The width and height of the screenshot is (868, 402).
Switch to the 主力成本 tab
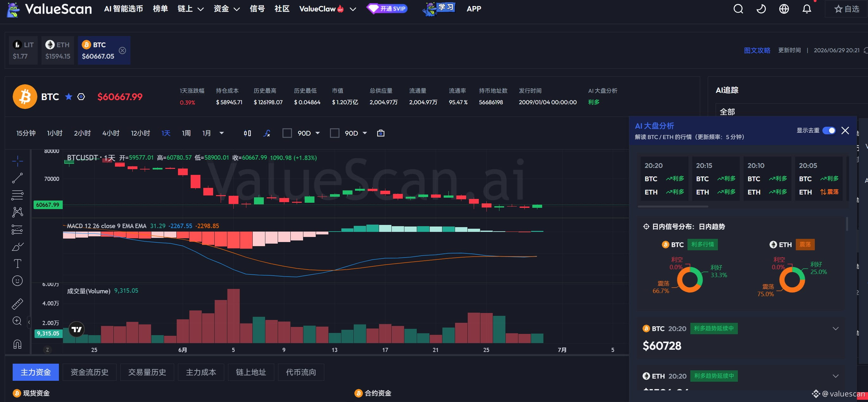(201, 372)
